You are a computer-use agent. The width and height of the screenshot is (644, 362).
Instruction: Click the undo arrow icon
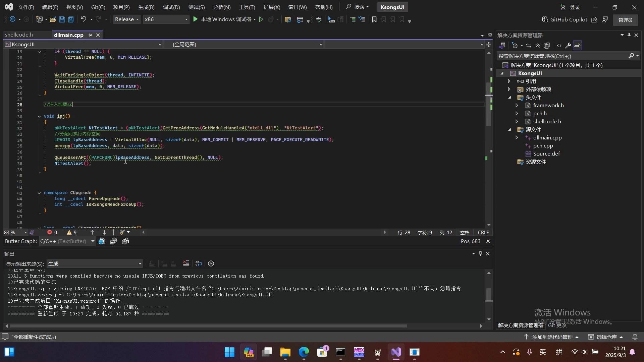84,19
